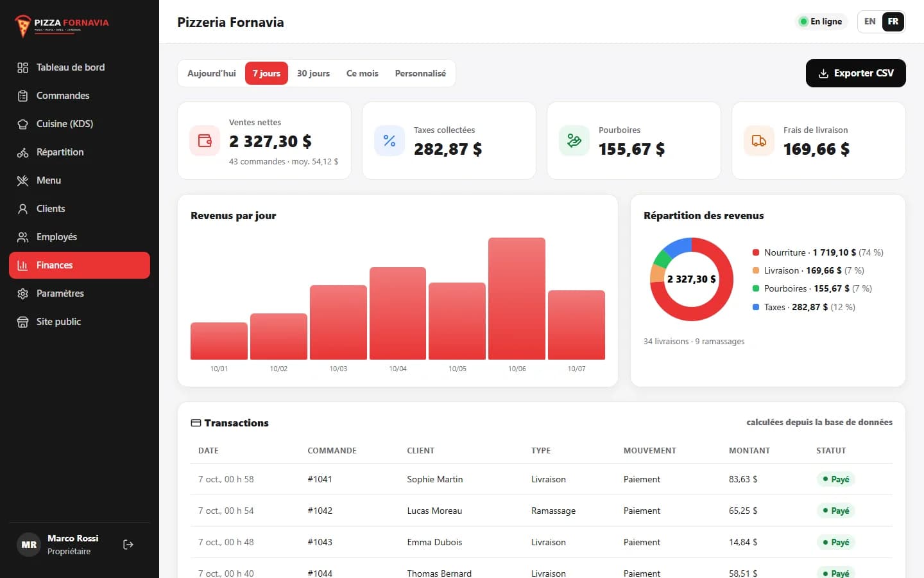Screen dimensions: 924x578
Task: Click the Pourboires hand-coin icon
Action: pyautogui.click(x=574, y=141)
